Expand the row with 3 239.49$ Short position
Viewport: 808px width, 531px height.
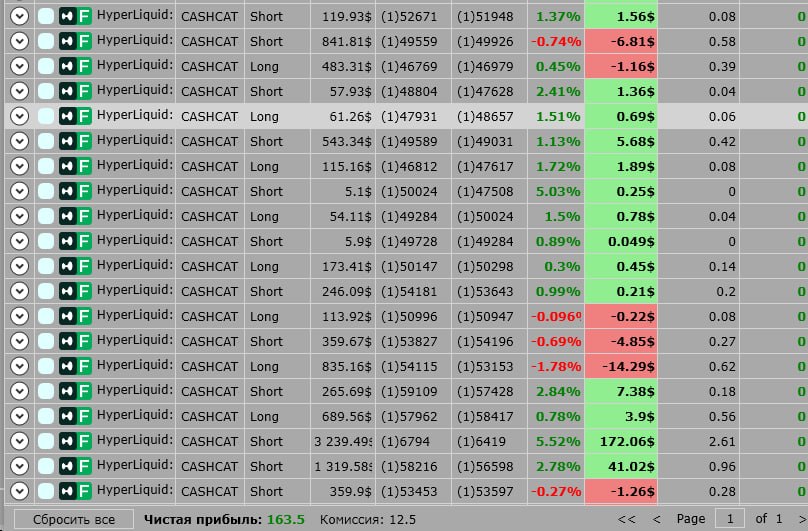click(20, 441)
